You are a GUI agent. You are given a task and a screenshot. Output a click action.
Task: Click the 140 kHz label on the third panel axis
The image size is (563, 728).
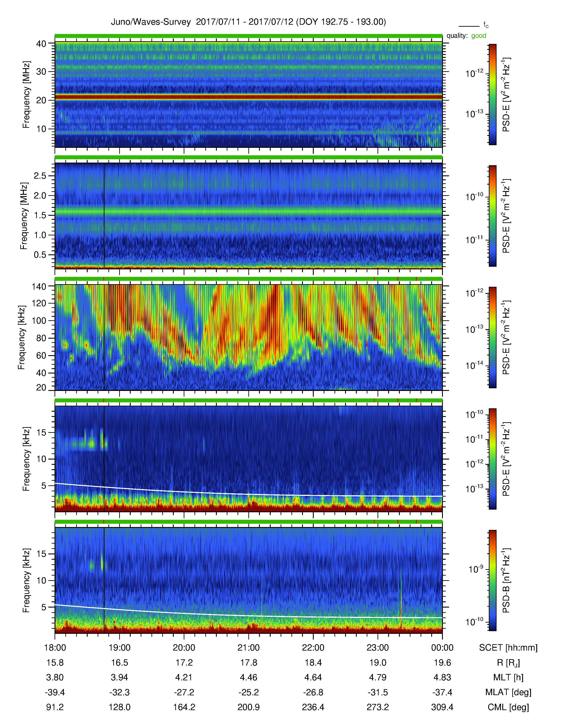(x=39, y=286)
